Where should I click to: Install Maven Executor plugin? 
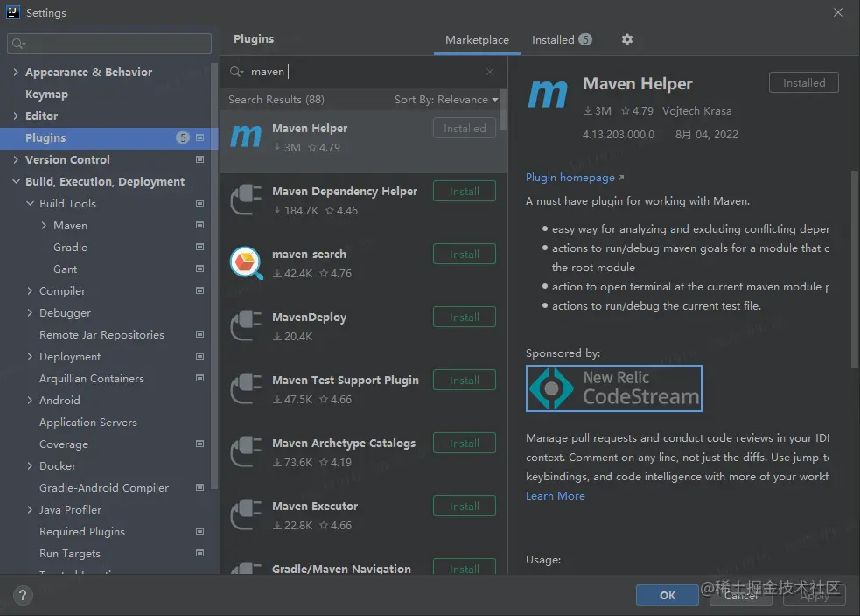464,507
